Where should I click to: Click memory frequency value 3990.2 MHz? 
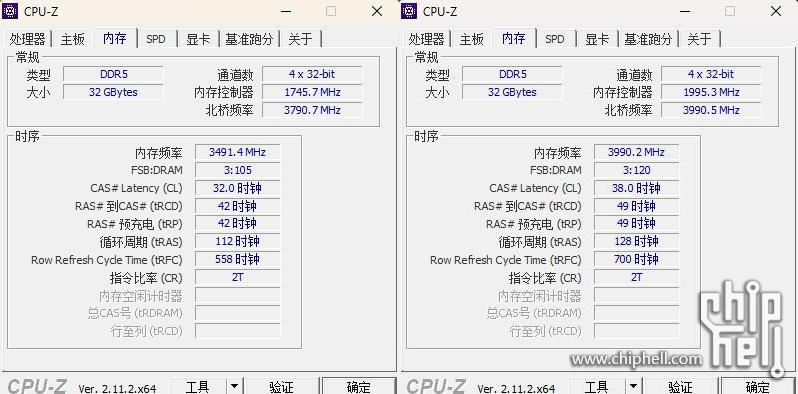coord(637,152)
